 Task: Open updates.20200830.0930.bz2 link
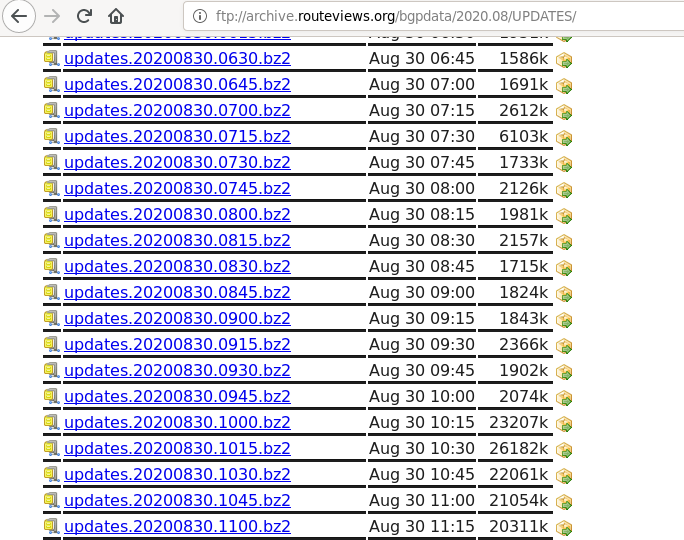click(177, 370)
